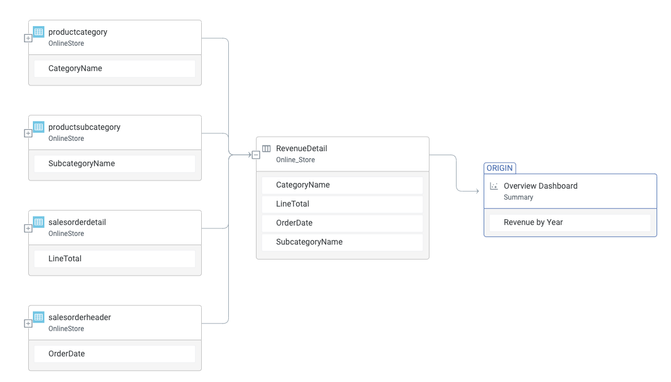Collapse the RevenueDetail node with minus
The image size is (671, 382).
point(256,155)
